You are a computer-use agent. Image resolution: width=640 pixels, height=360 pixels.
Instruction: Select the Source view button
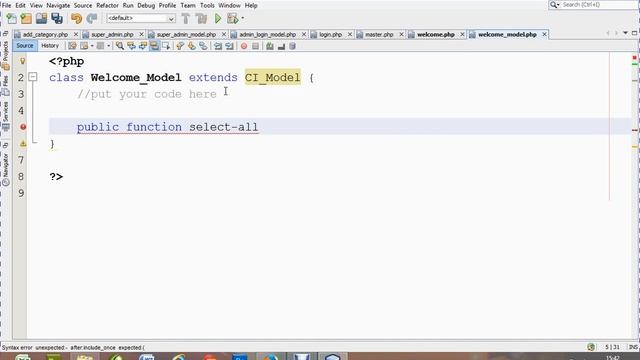tap(25, 46)
